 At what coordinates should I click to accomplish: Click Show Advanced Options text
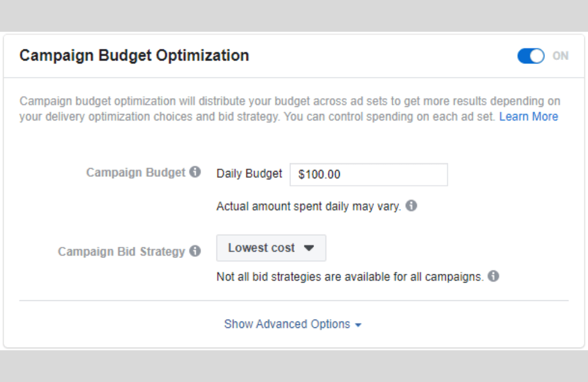pos(287,324)
